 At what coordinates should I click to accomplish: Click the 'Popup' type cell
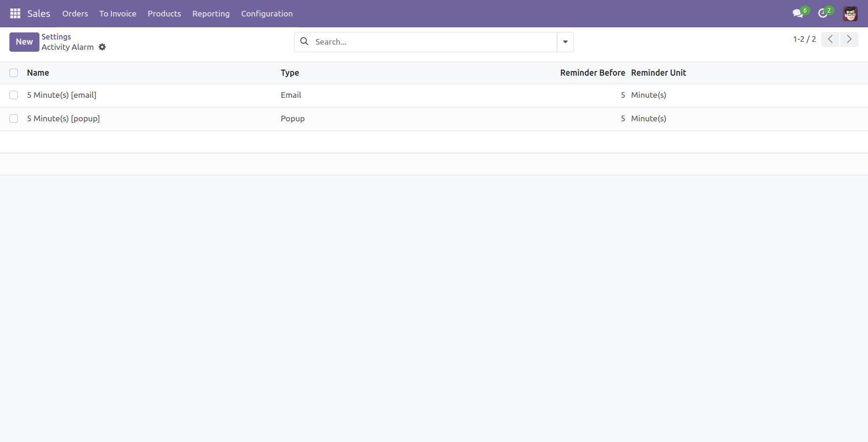pos(293,118)
